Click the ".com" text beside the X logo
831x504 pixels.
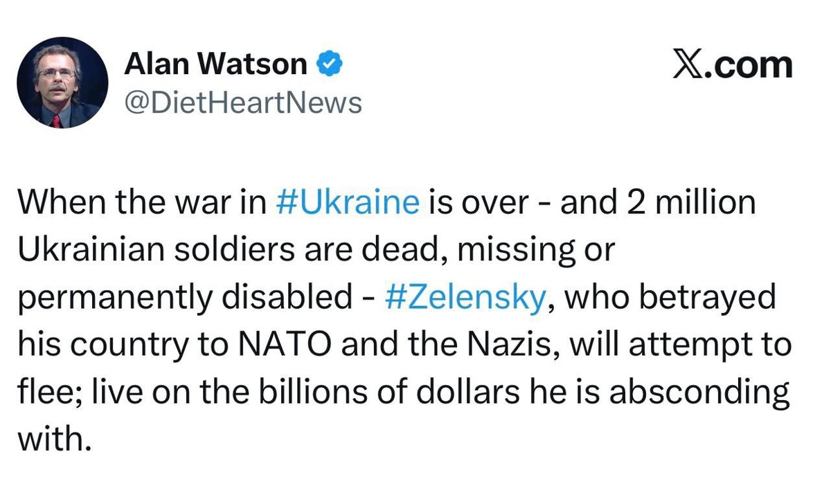pyautogui.click(x=749, y=66)
